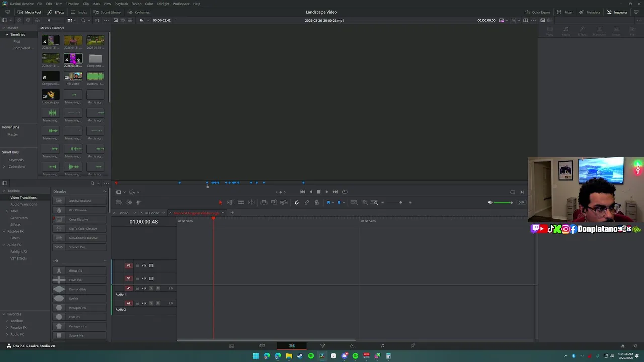Lock the V2 video track
This screenshot has width=644, height=362.
137,266
